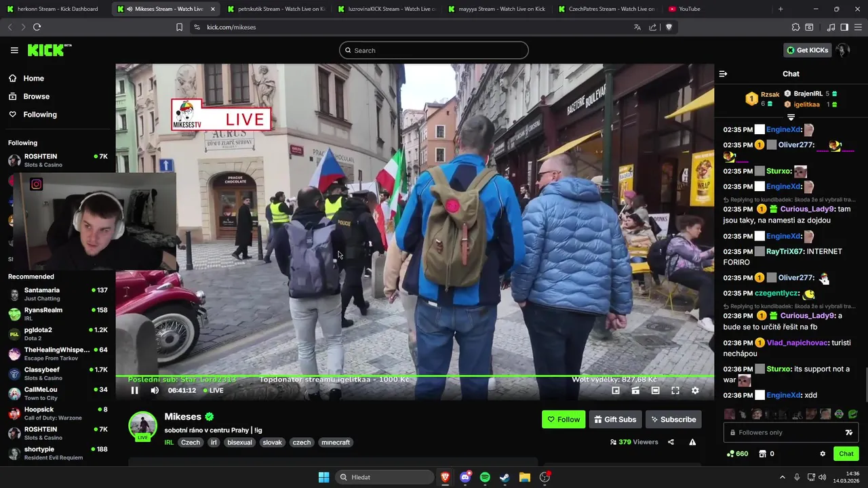Report the stream with warning icon

[x=692, y=442]
